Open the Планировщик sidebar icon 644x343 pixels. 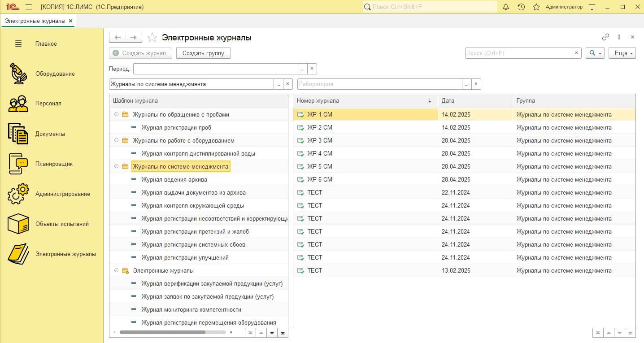[18, 164]
